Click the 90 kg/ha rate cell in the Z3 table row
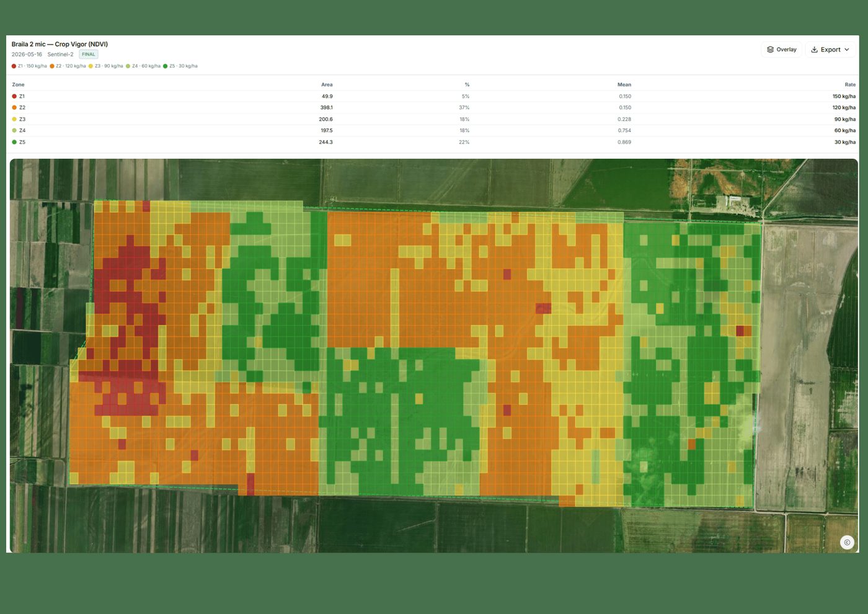Viewport: 868px width, 614px height. pos(845,120)
